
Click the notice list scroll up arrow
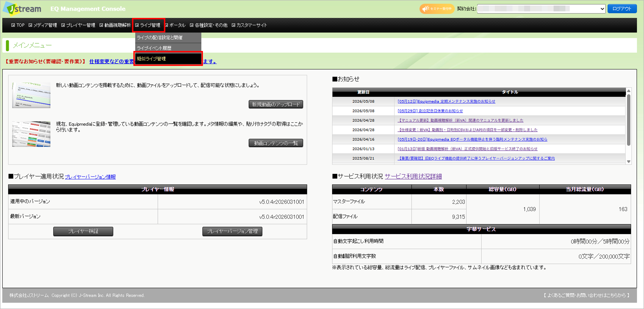(x=628, y=91)
